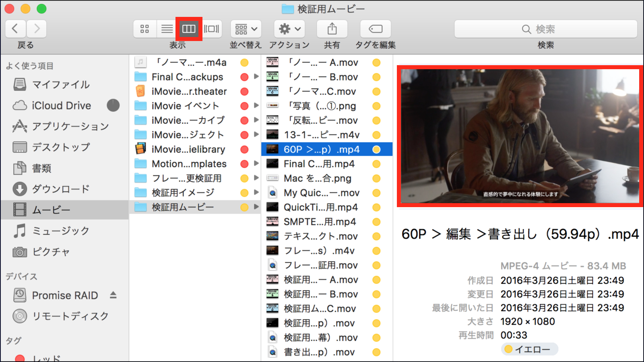Select ダウンロード in the sidebar
Screen dimensions: 644x362
coord(60,189)
